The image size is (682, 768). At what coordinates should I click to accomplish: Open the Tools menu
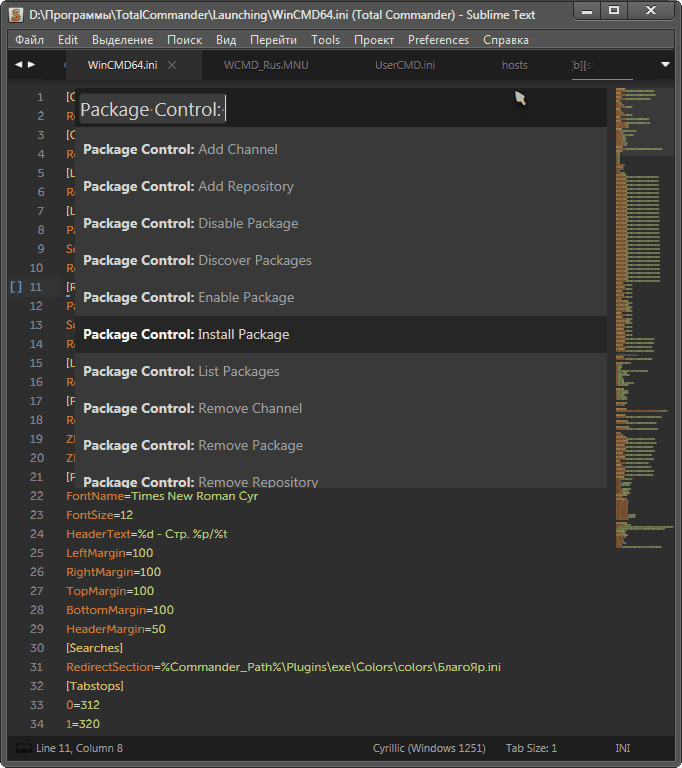[325, 40]
